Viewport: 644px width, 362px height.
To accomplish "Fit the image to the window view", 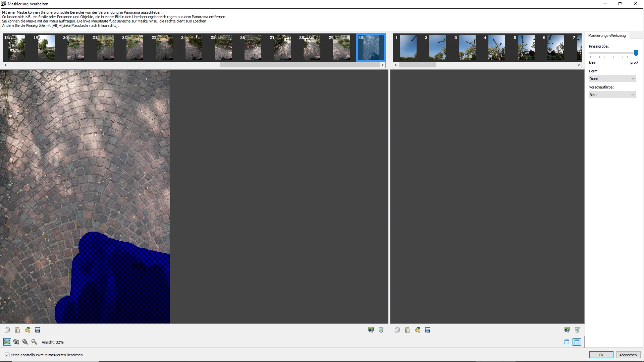I will tap(7, 342).
